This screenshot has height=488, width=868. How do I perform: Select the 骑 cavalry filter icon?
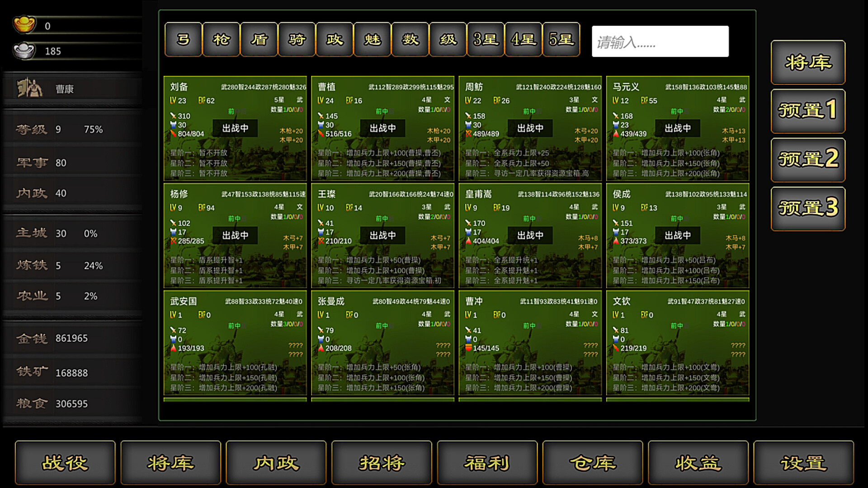coord(297,40)
